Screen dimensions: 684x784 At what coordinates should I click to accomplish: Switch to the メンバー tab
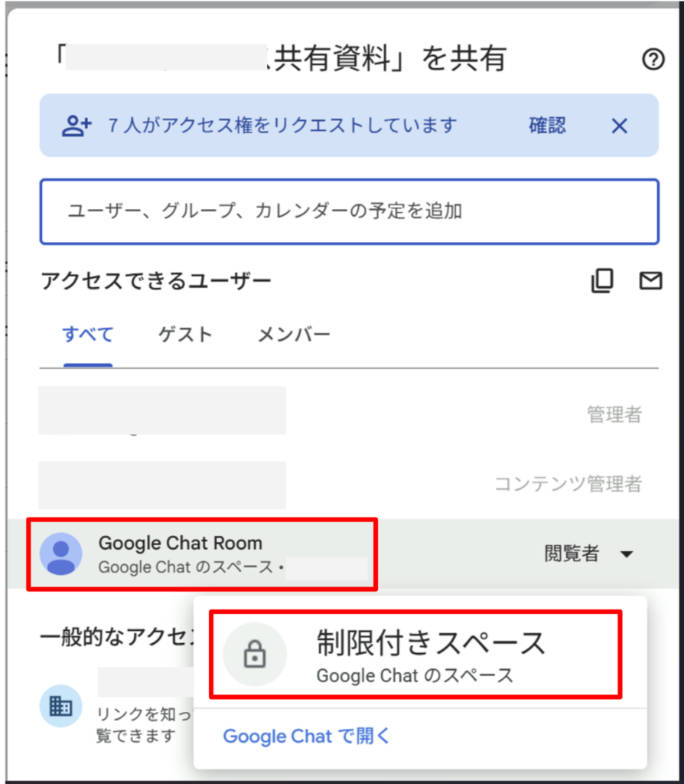[294, 334]
